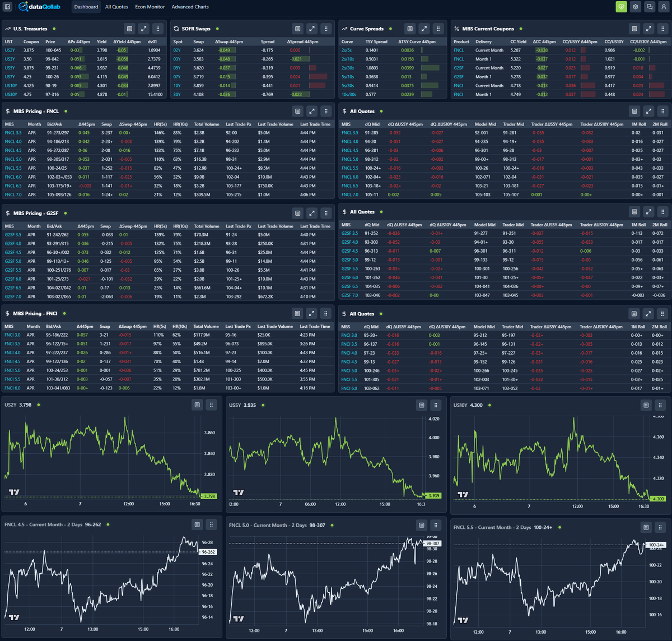Open table options for MBS Pricing - FNCL
This screenshot has height=641, width=672.
click(x=298, y=111)
